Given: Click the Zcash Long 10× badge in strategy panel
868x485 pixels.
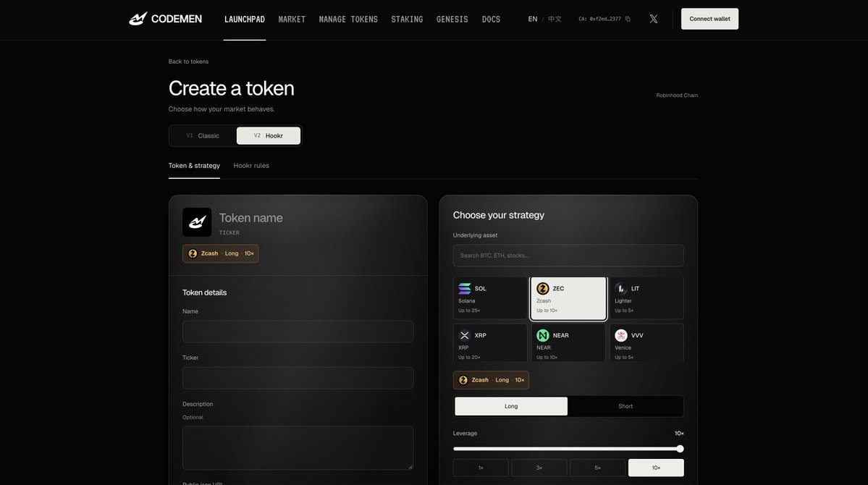Looking at the screenshot, I should [x=491, y=380].
